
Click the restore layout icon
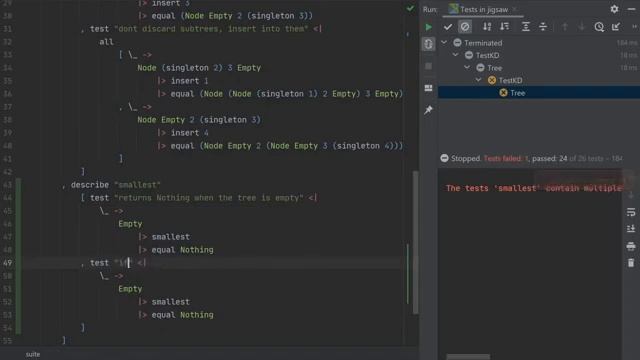point(428,88)
